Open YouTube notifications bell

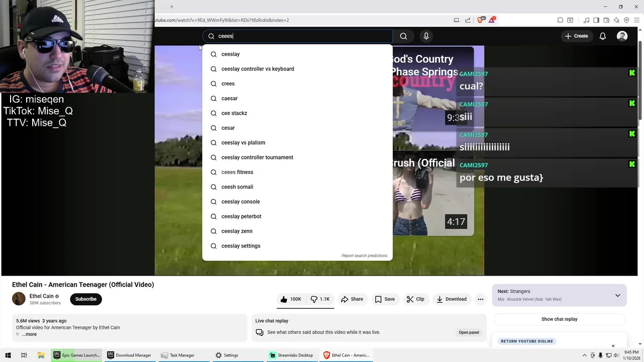tap(602, 36)
